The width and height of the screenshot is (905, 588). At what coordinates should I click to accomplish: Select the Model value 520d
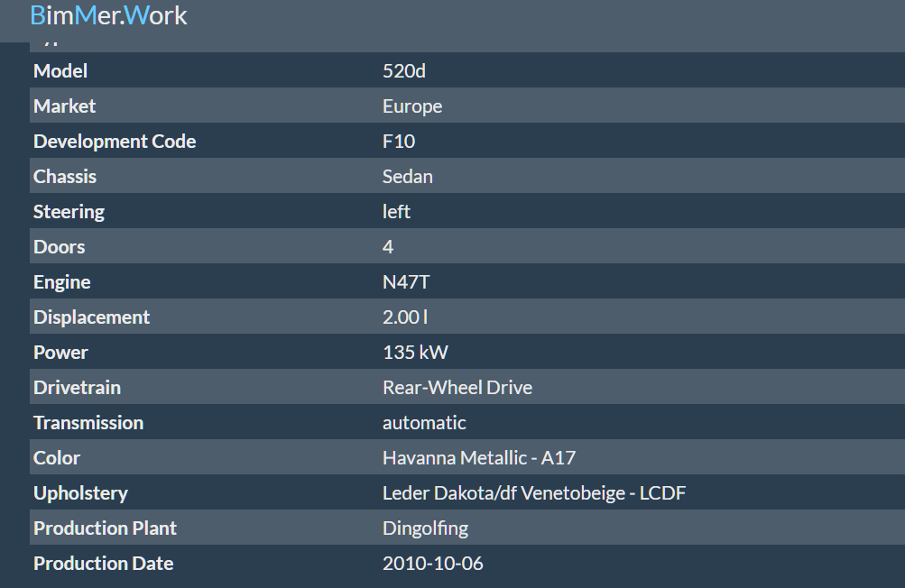(404, 71)
